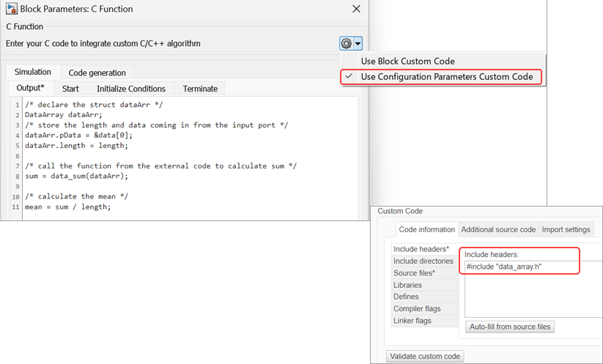Select Include directories in list
This screenshot has width=603, height=364.
point(423,261)
